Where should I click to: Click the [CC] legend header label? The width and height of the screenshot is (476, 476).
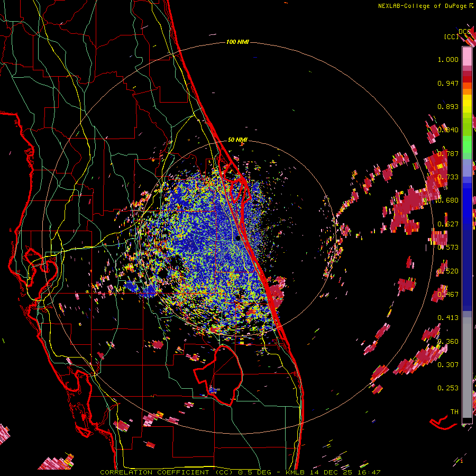click(451, 36)
